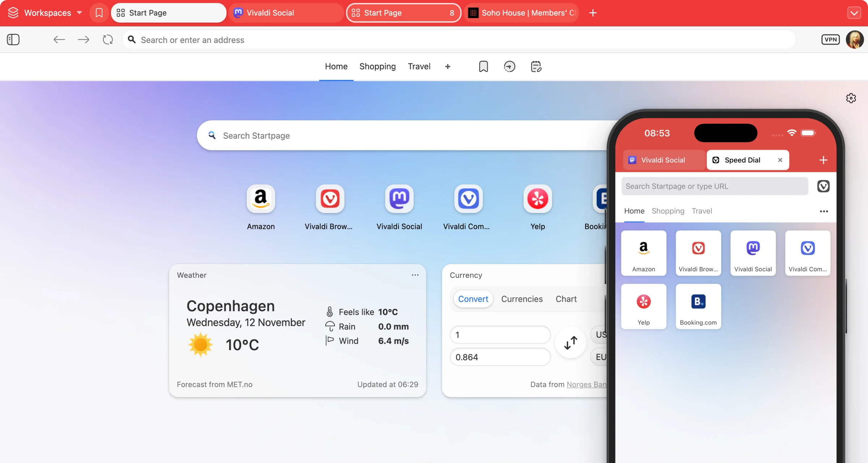The height and width of the screenshot is (463, 868).
Task: Navigate back using the back arrow
Action: point(59,39)
